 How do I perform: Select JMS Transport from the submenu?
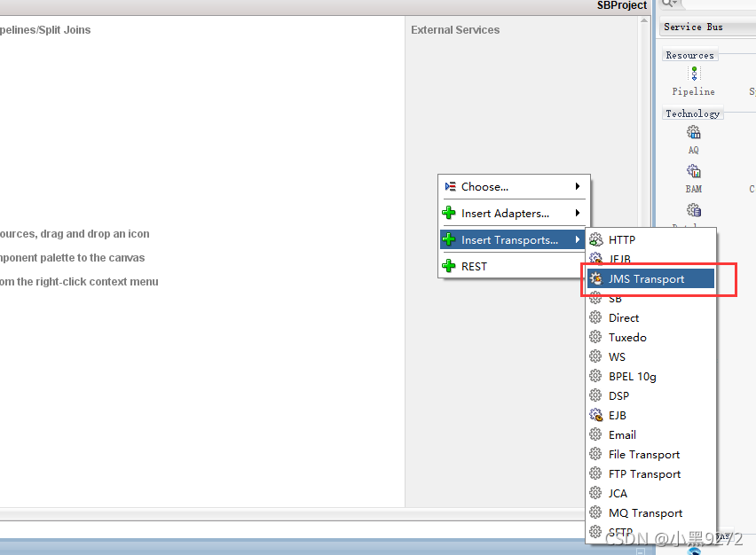(650, 279)
